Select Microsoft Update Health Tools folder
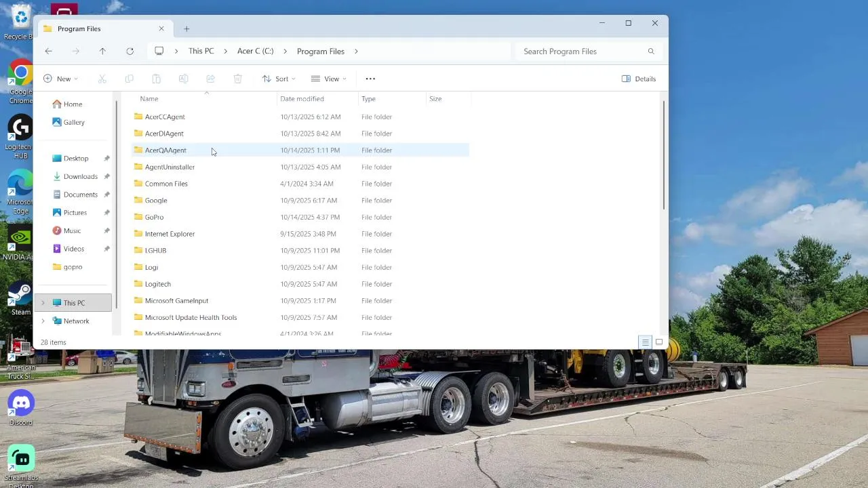The width and height of the screenshot is (868, 488). pos(300,317)
